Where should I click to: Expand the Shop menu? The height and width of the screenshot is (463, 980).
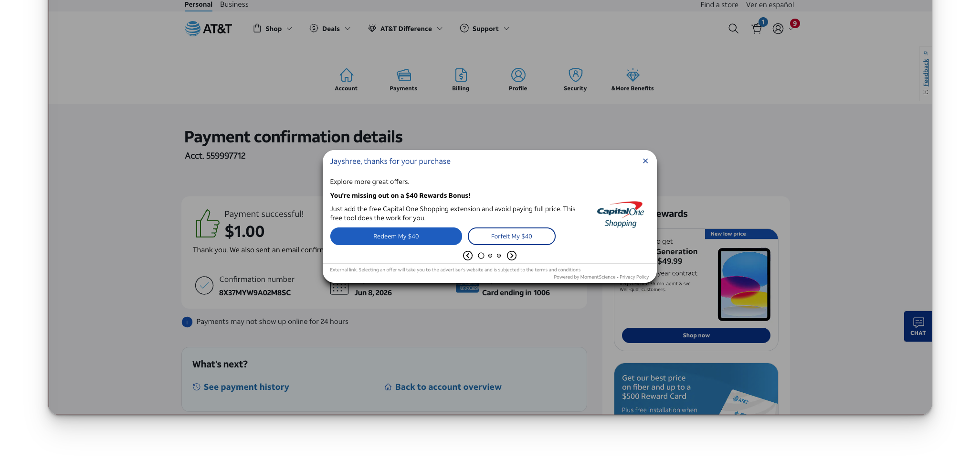pyautogui.click(x=273, y=29)
